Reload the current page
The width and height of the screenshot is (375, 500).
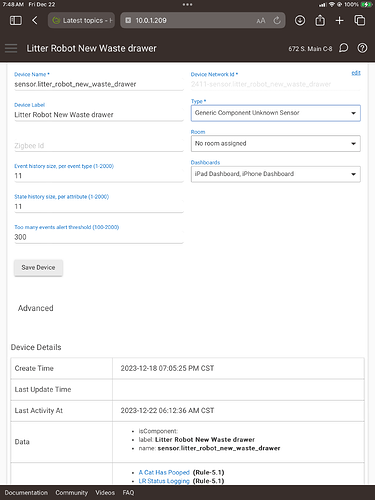tap(277, 21)
